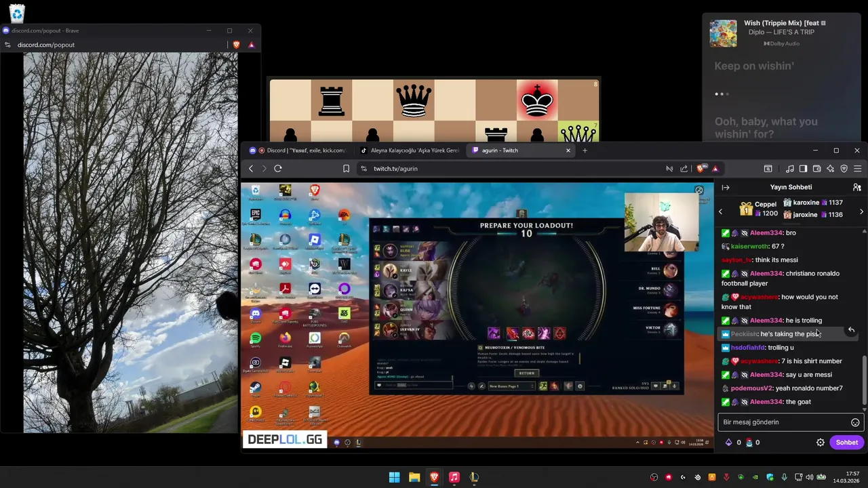Open League of Legends from taskbar
Image resolution: width=868 pixels, height=488 pixels.
(x=474, y=477)
